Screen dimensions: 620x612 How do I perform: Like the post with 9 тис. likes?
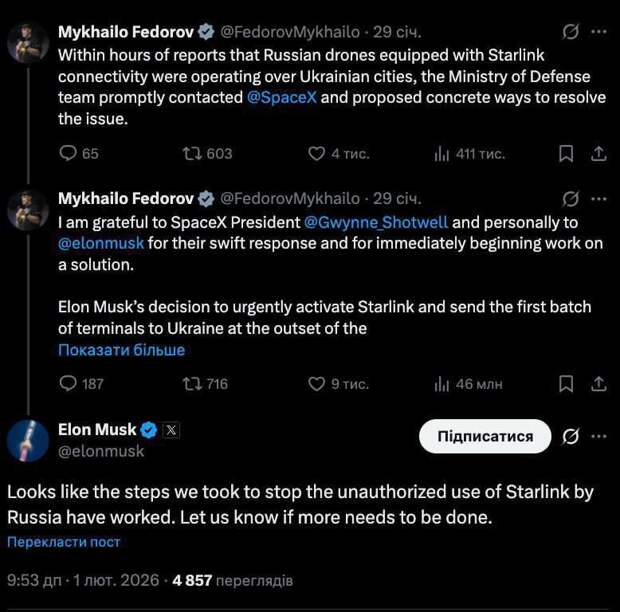(318, 383)
